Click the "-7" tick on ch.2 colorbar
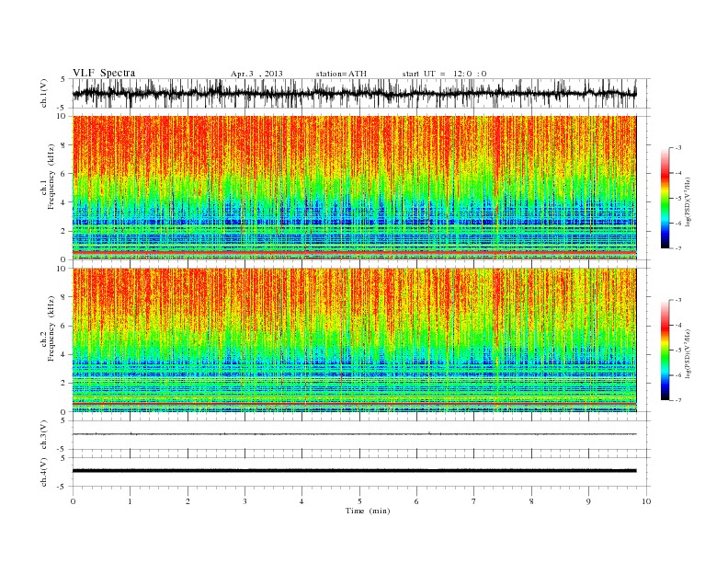 click(x=678, y=400)
